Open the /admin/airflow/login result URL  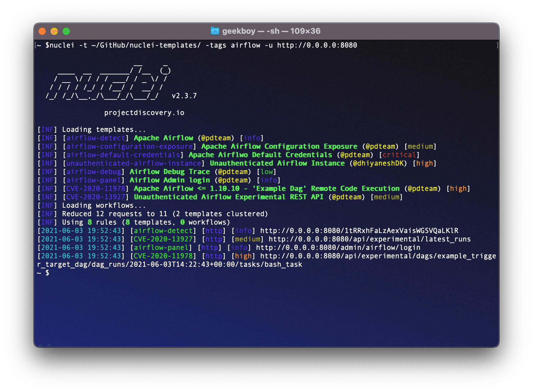[338, 247]
